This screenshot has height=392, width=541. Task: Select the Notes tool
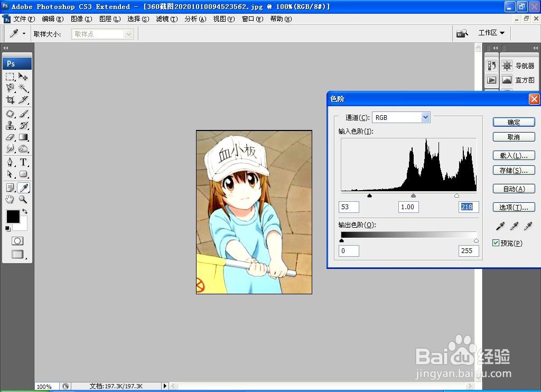tap(10, 188)
